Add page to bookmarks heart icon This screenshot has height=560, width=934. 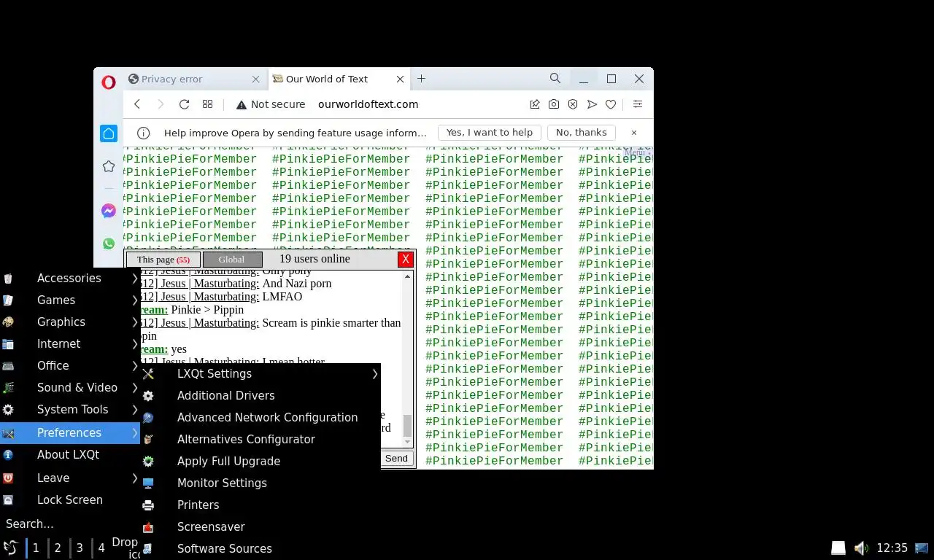611,104
